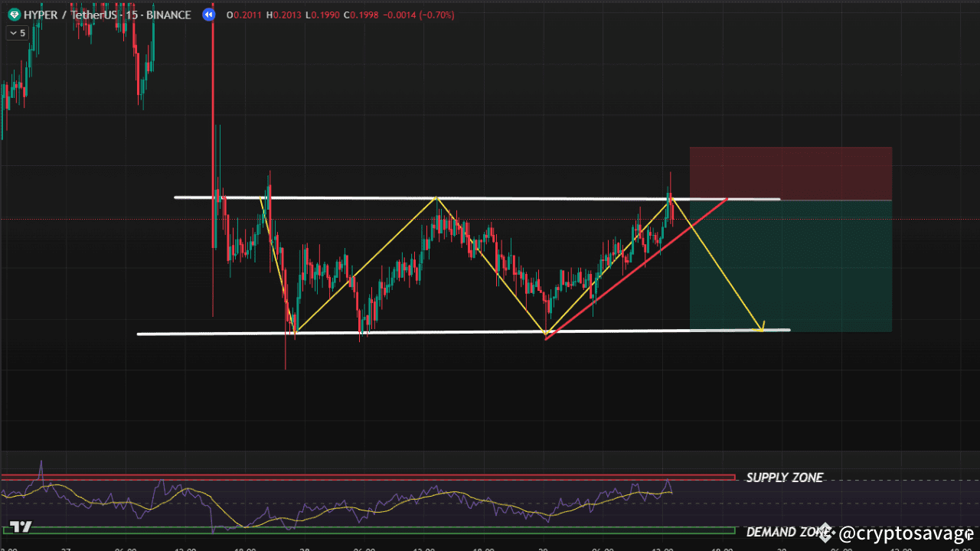Select the red supply rectangle in oscillator pane
The height and width of the screenshot is (551, 980).
(x=367, y=478)
